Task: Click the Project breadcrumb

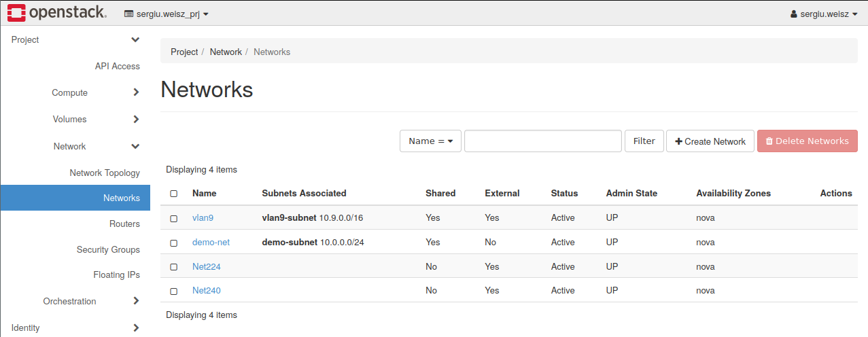Action: 184,52
